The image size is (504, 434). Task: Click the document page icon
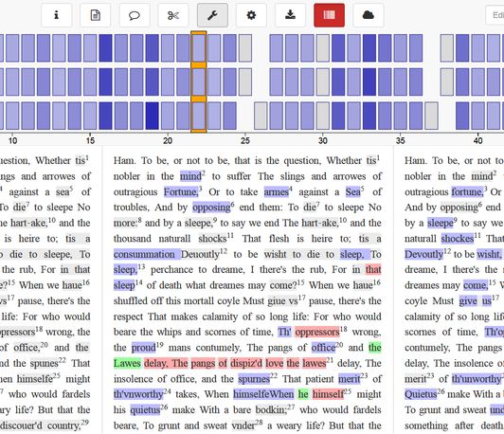coord(95,15)
